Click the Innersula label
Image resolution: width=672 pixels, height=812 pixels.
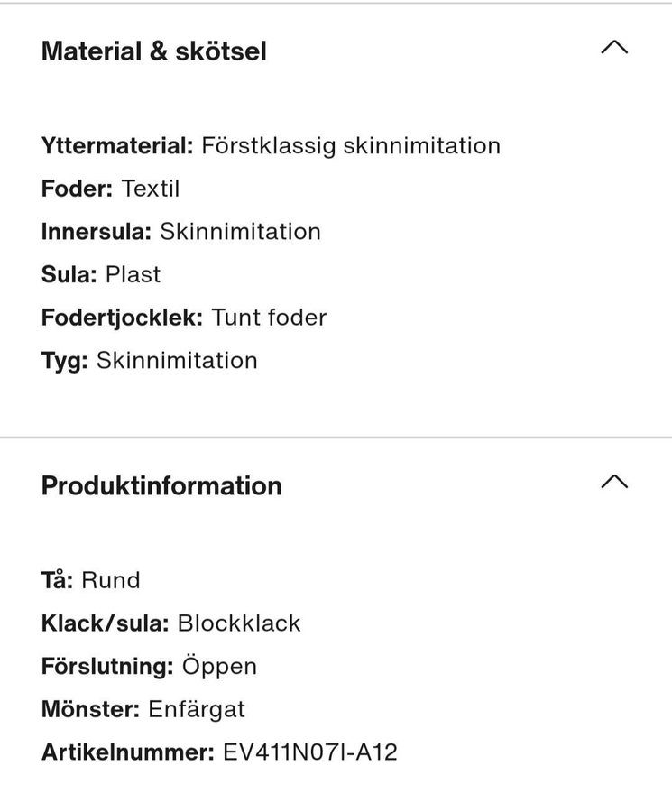(x=97, y=232)
